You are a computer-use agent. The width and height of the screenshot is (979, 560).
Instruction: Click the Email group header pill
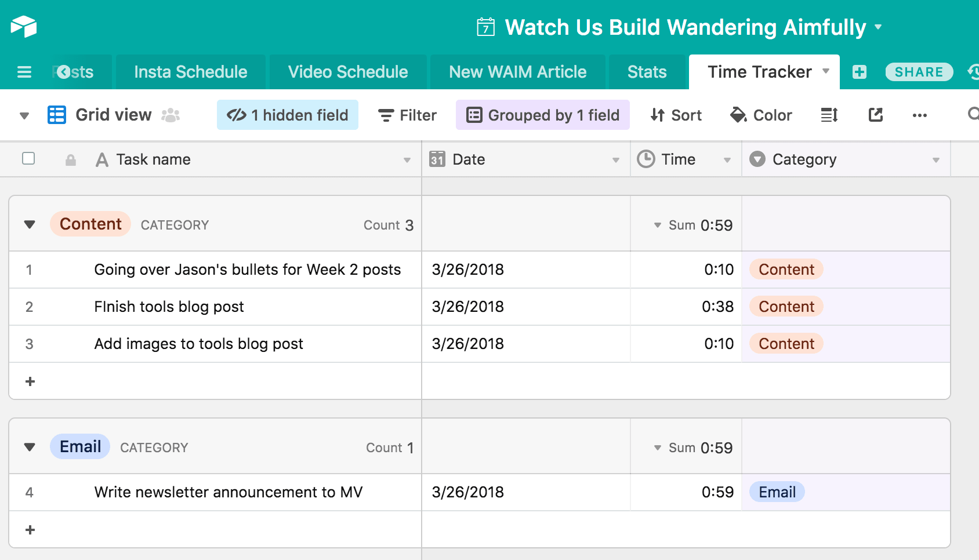(80, 446)
